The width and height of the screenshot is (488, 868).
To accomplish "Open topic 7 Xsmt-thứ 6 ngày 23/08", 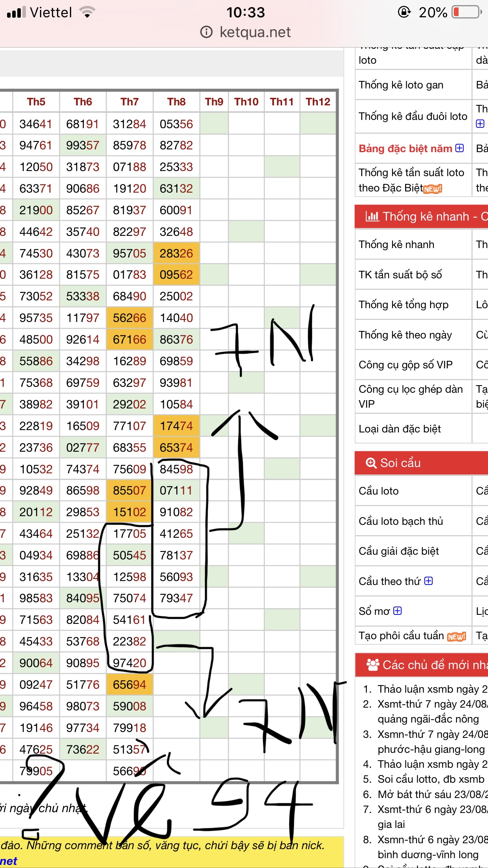I will [433, 817].
